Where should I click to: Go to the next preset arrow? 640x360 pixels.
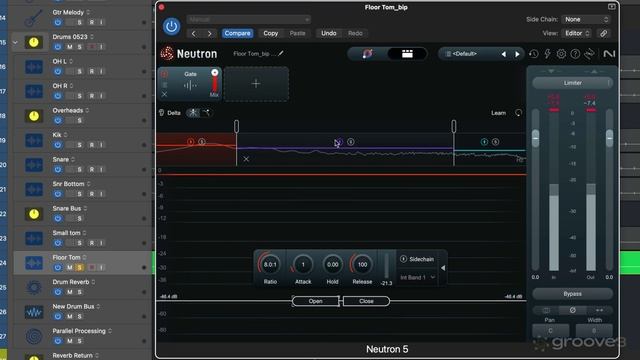(517, 54)
